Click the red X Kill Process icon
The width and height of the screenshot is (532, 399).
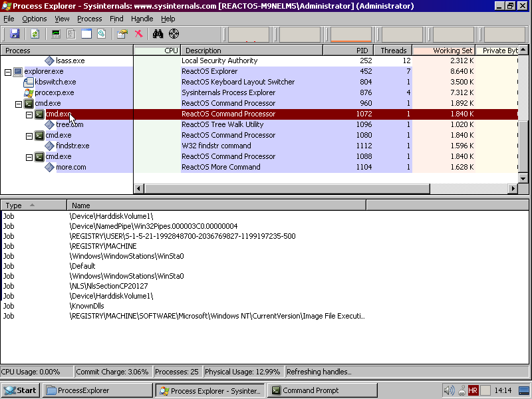point(139,34)
